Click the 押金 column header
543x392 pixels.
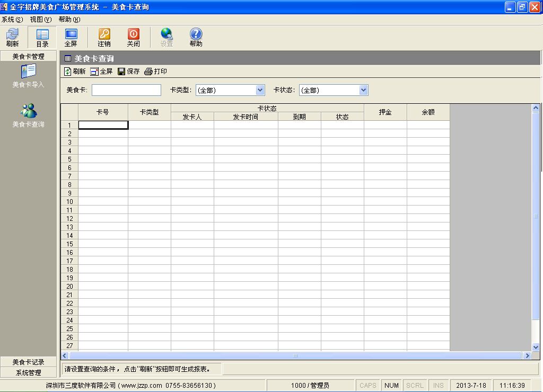coord(386,112)
